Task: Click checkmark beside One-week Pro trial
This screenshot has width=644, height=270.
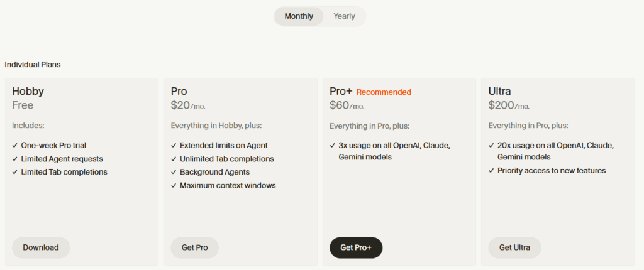Action: point(15,146)
